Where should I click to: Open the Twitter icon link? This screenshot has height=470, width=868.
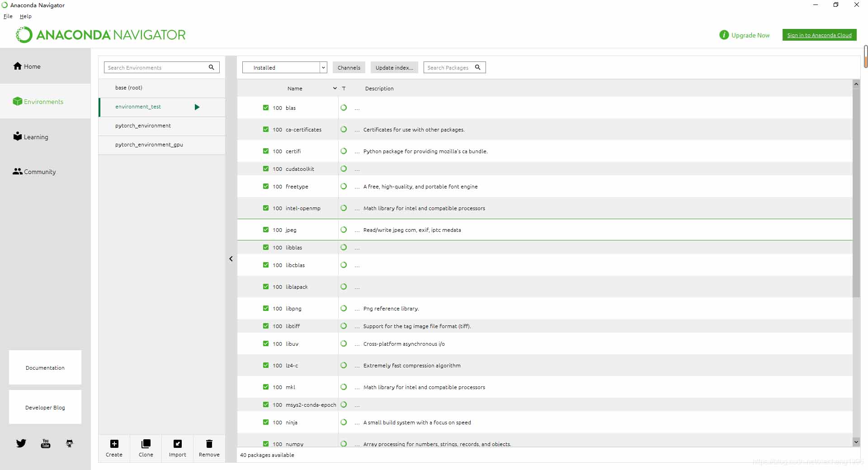tap(21, 443)
